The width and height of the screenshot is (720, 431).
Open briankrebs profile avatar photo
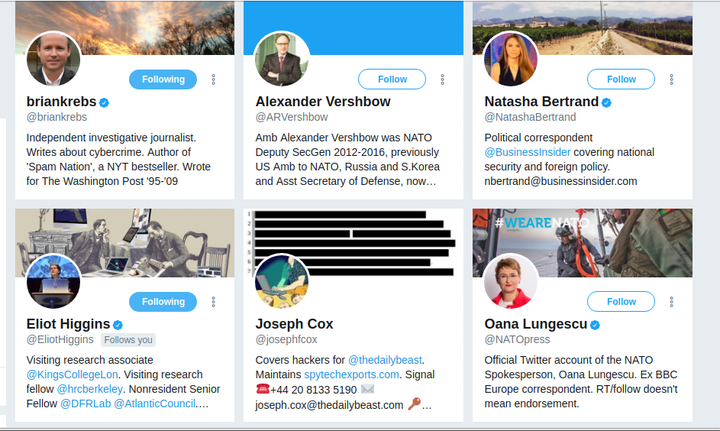click(x=53, y=59)
